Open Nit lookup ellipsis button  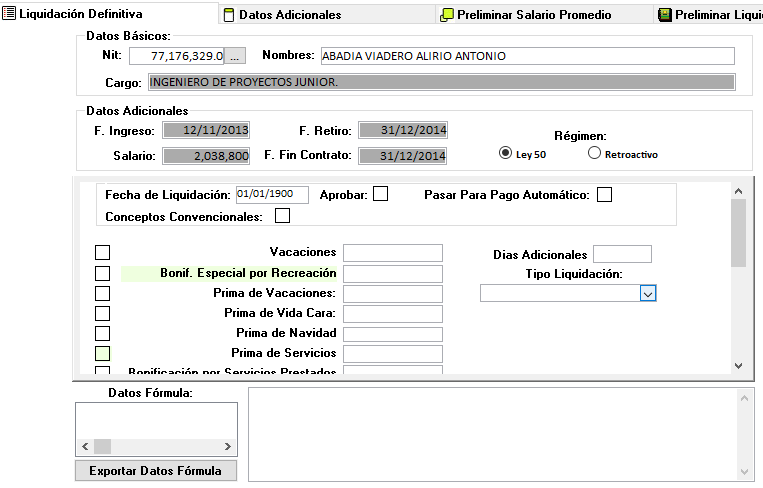coord(234,56)
